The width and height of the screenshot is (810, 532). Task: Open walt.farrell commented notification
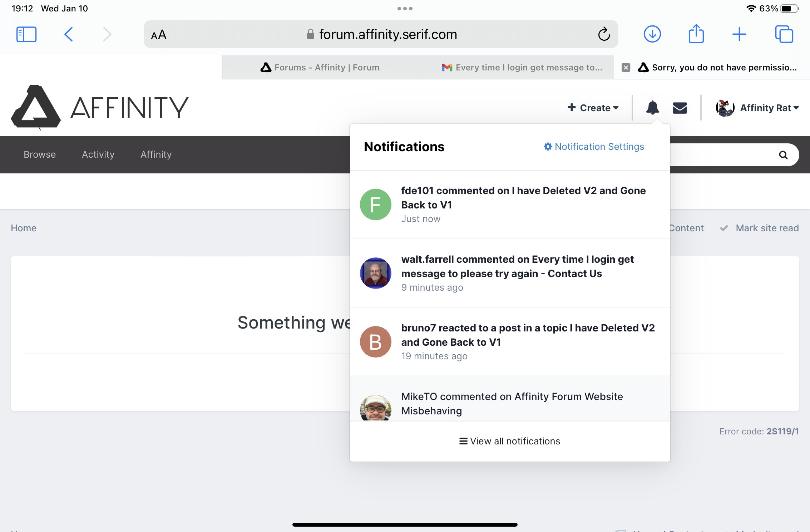pos(510,273)
